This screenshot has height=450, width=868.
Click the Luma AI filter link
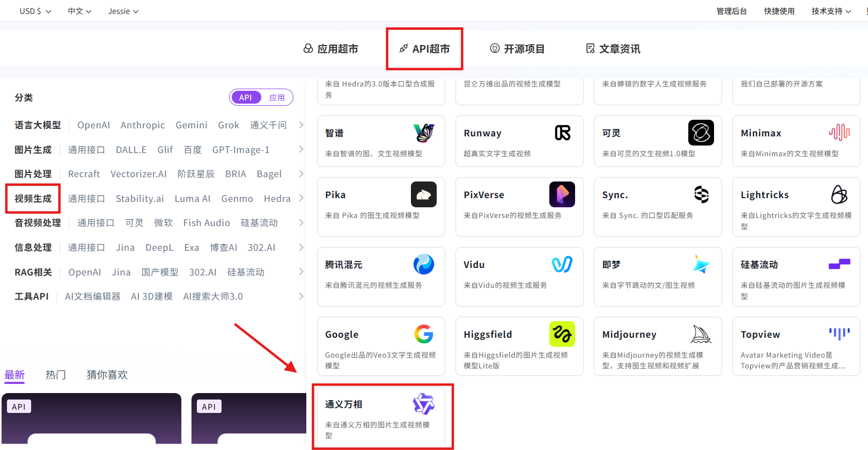pos(193,198)
